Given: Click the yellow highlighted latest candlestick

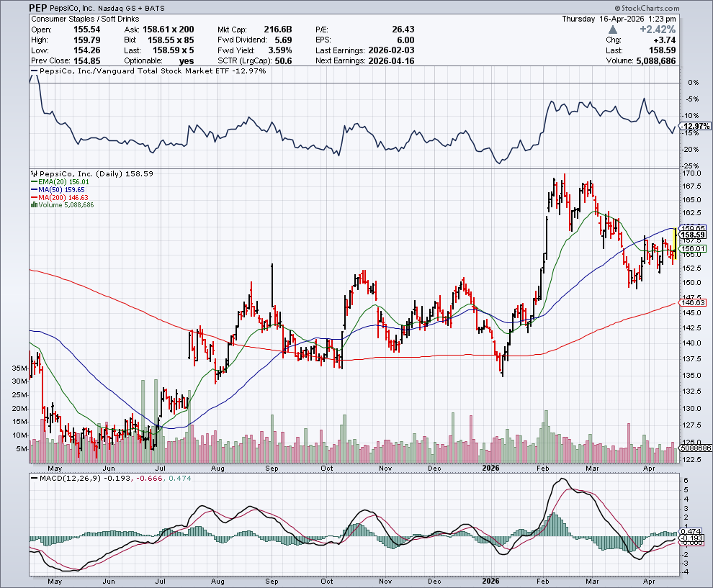Looking at the screenshot, I should click(673, 238).
